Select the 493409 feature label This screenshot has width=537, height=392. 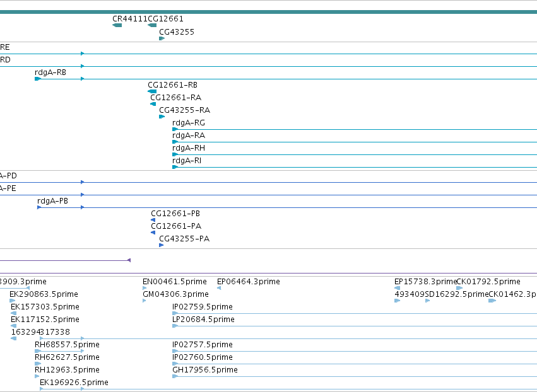(x=410, y=294)
